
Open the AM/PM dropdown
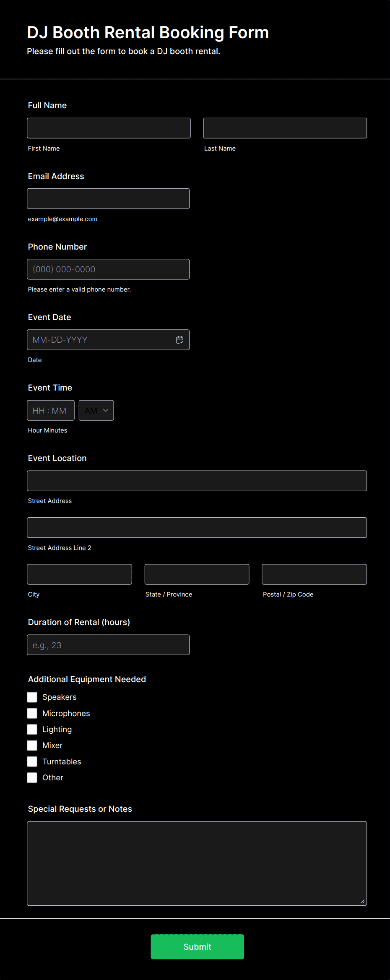[x=96, y=410]
